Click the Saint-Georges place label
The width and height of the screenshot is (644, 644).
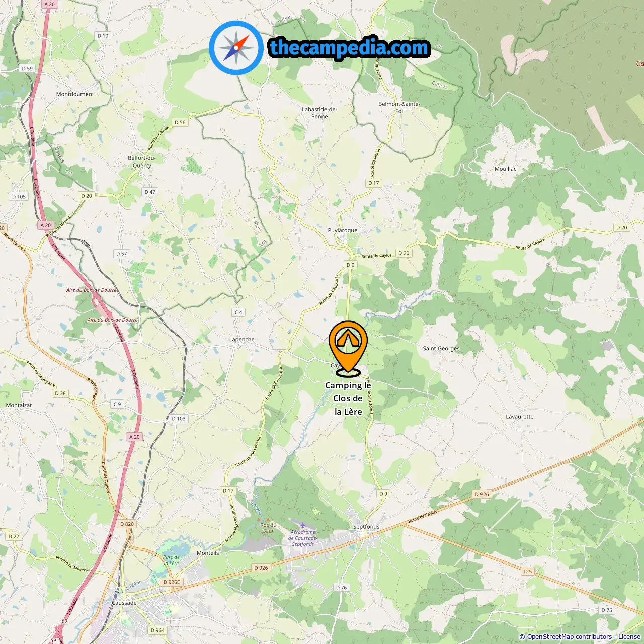pyautogui.click(x=441, y=348)
